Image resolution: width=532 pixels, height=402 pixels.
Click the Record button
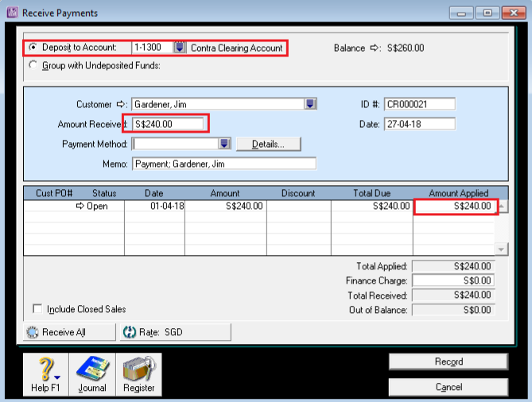pos(449,361)
